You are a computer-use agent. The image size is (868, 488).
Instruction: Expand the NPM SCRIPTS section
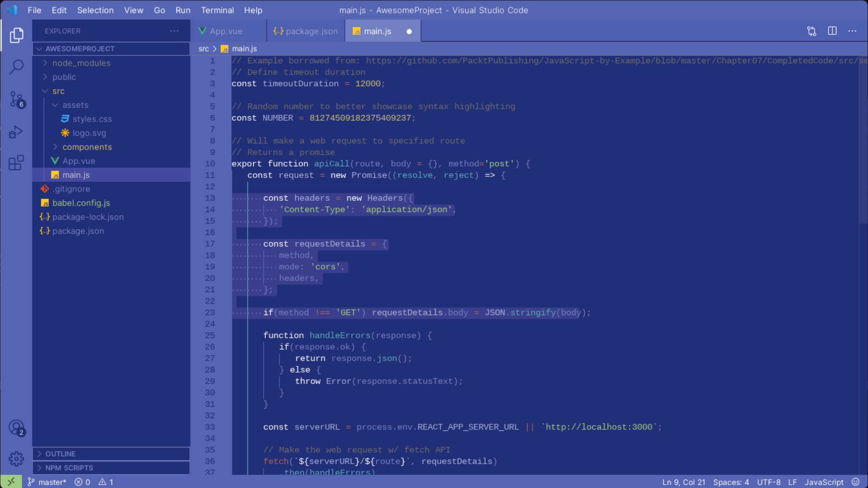coord(69,468)
